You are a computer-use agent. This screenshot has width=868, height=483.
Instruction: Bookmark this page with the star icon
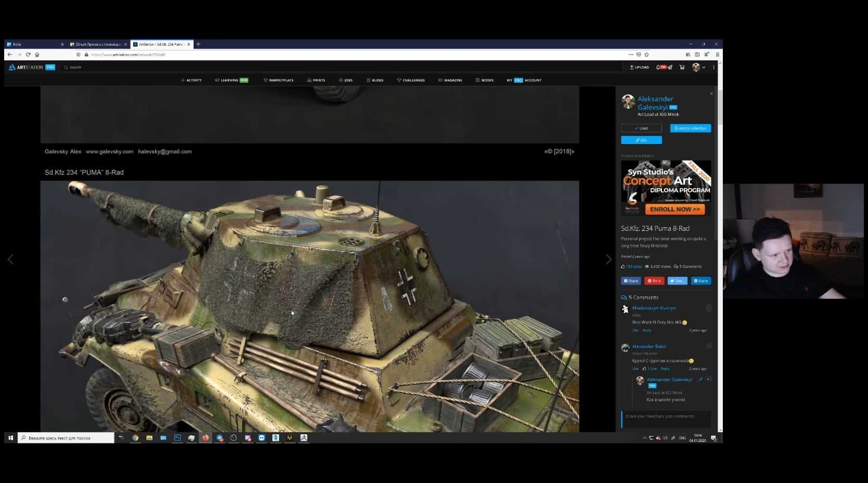pyautogui.click(x=647, y=55)
